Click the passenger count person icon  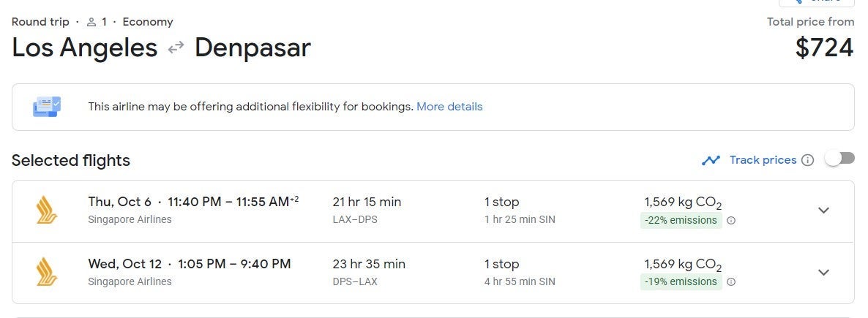pyautogui.click(x=91, y=22)
